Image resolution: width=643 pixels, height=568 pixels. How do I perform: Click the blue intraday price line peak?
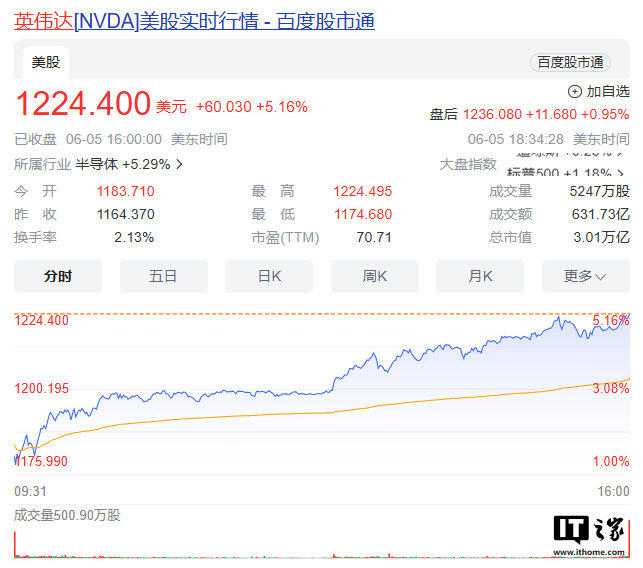coord(559,317)
